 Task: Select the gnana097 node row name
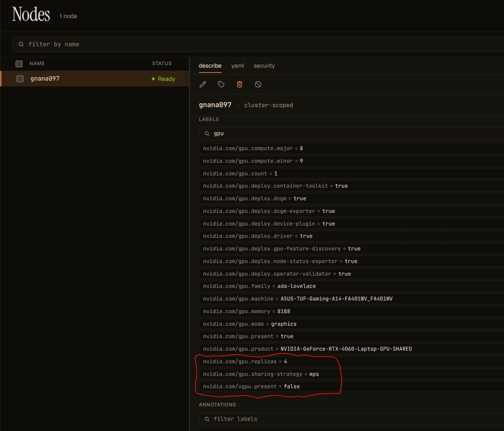(x=45, y=79)
